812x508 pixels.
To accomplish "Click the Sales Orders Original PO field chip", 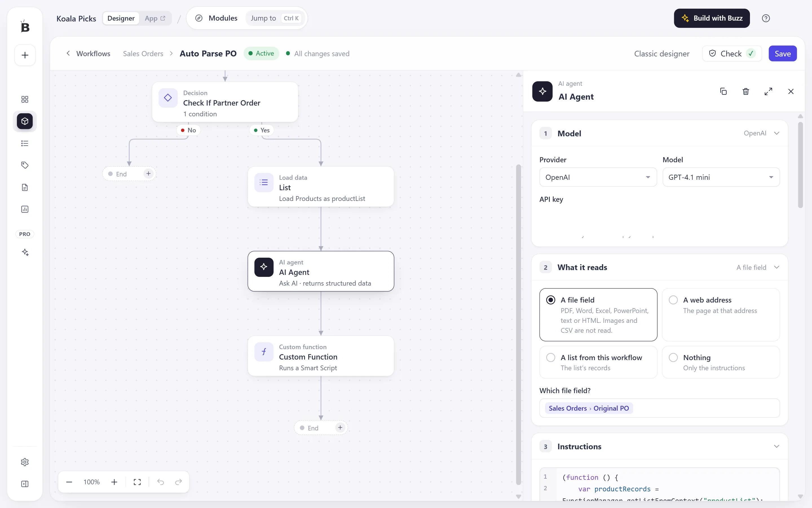I will 589,408.
